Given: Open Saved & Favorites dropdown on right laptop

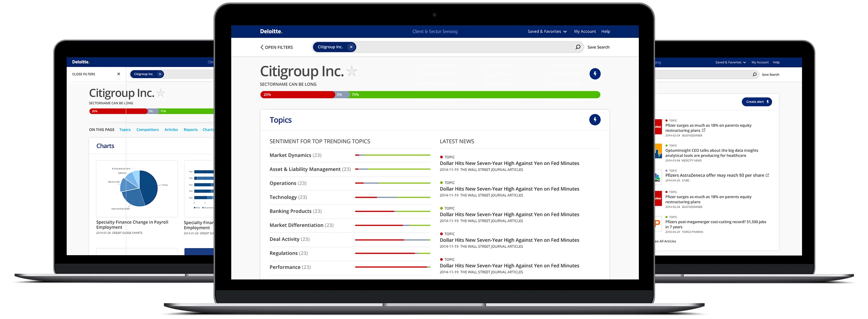Looking at the screenshot, I should pyautogui.click(x=731, y=62).
